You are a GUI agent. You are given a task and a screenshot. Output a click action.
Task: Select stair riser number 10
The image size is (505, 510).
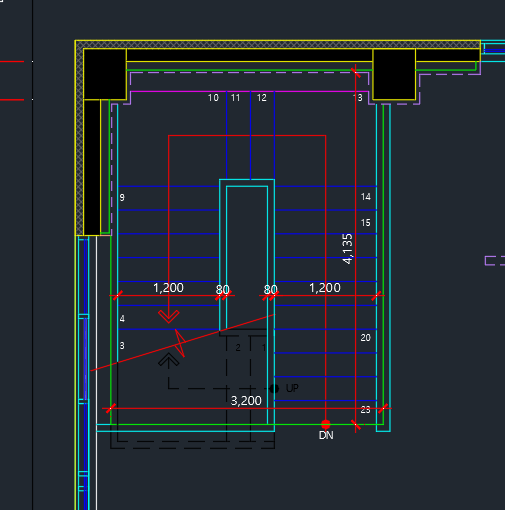(213, 98)
